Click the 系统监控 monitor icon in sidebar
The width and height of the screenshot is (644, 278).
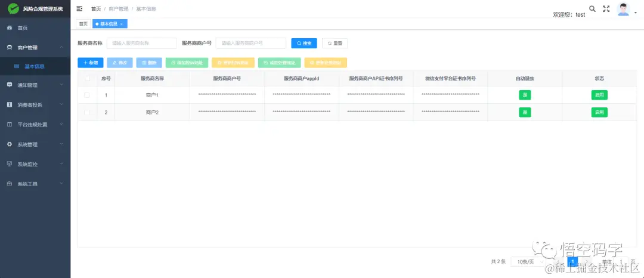[x=10, y=164]
